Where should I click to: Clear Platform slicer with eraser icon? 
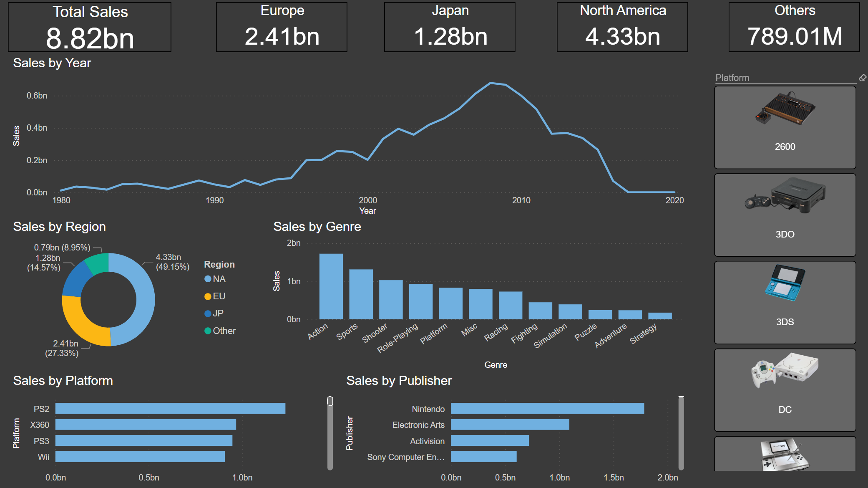click(863, 78)
